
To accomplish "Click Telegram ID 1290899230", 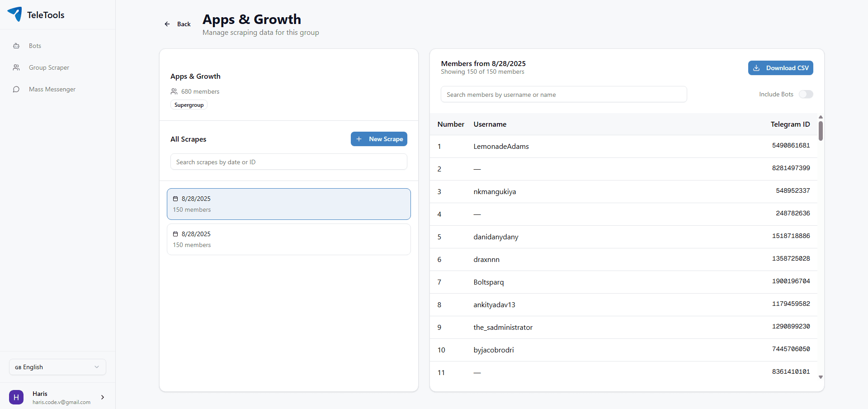I will tap(791, 326).
